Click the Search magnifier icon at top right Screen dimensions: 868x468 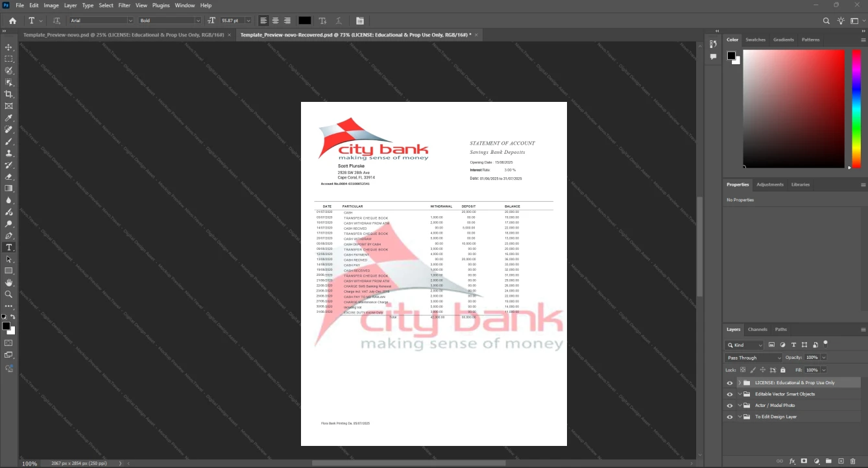tap(826, 21)
